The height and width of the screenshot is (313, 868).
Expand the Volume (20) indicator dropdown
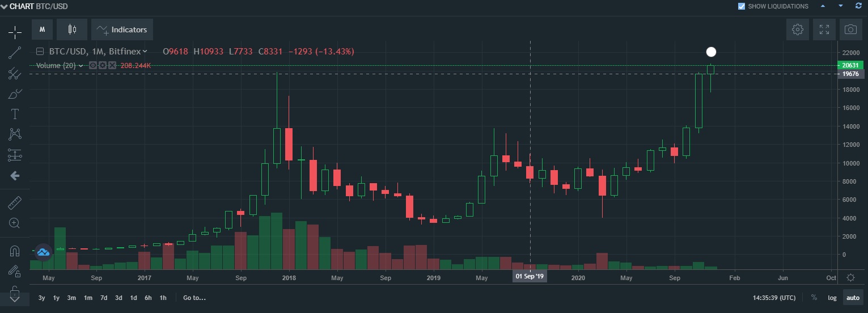coord(81,66)
